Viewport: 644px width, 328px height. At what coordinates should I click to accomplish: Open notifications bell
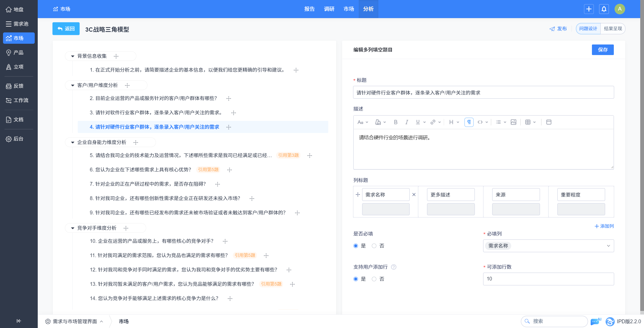coord(604,9)
